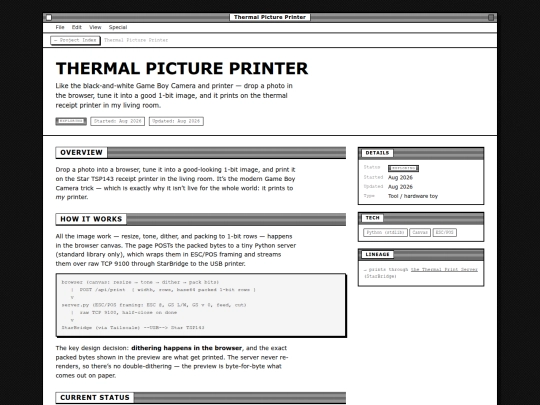Screen dimensions: 540x405
Task: Click the "Updated: Aug 2026" badge
Action: (x=176, y=121)
